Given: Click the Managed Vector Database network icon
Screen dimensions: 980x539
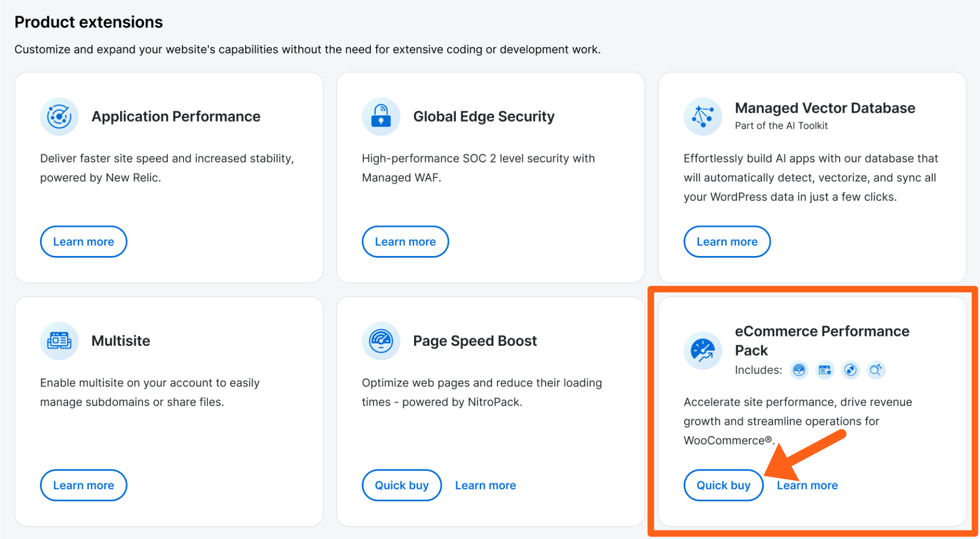Looking at the screenshot, I should 703,116.
